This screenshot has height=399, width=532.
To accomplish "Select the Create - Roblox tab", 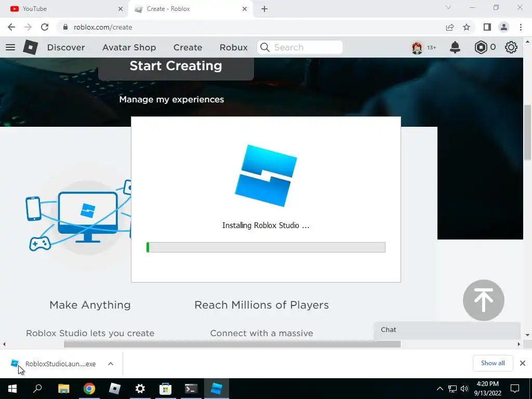I will click(190, 9).
